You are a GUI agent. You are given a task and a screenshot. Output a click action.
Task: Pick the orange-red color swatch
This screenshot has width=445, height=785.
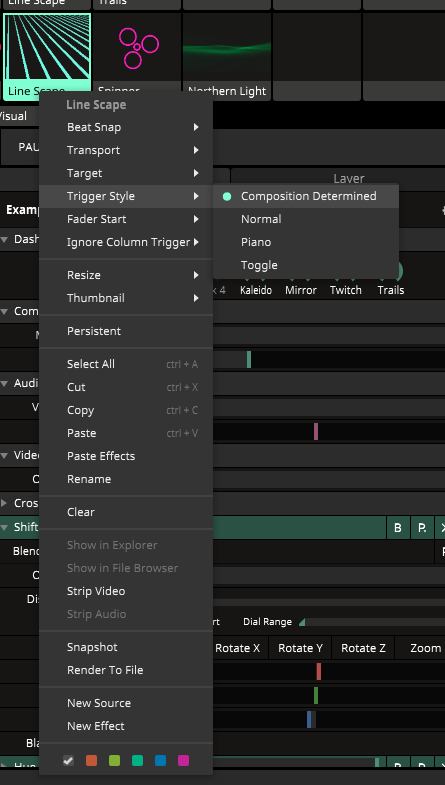pyautogui.click(x=91, y=761)
